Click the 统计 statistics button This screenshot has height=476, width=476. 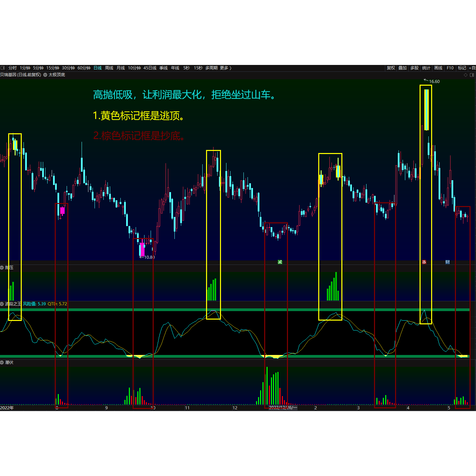(x=426, y=68)
